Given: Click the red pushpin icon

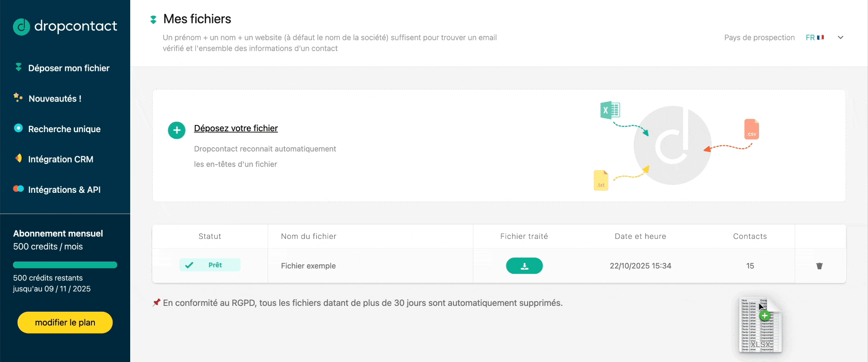Looking at the screenshot, I should click(156, 302).
